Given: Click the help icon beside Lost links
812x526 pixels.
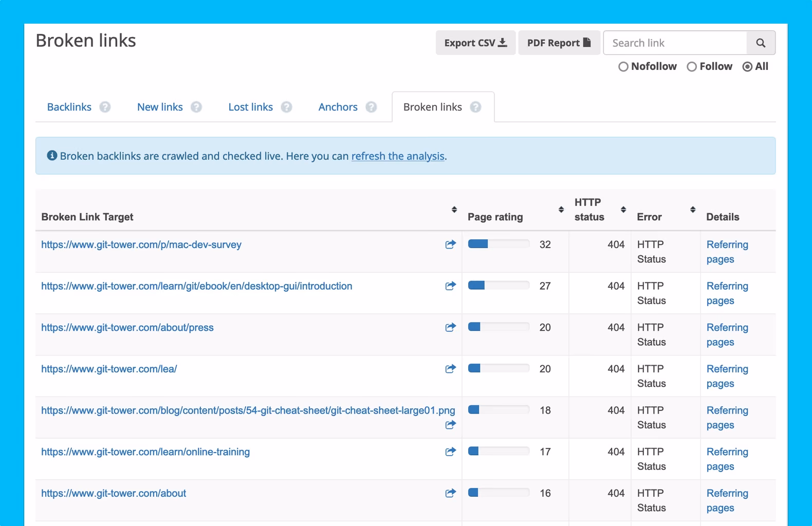Looking at the screenshot, I should pos(287,107).
